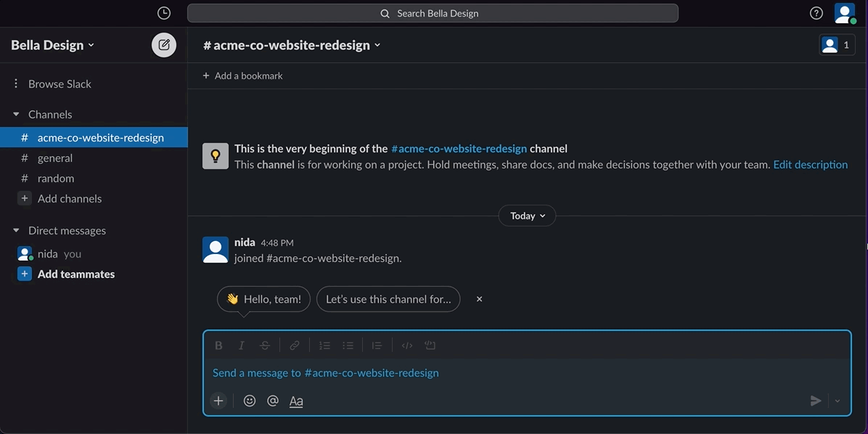Image resolution: width=868 pixels, height=434 pixels.
Task: Open Browse Slack menu
Action: pos(60,84)
